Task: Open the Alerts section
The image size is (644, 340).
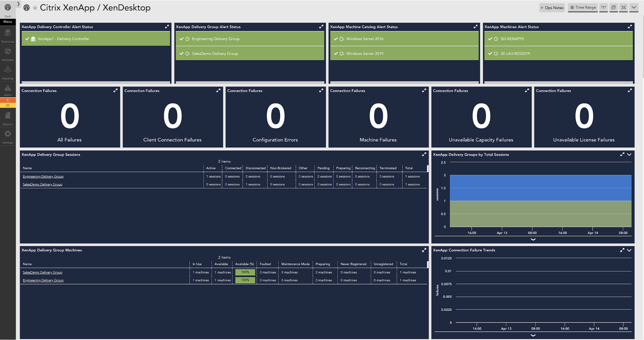Action: (x=8, y=90)
